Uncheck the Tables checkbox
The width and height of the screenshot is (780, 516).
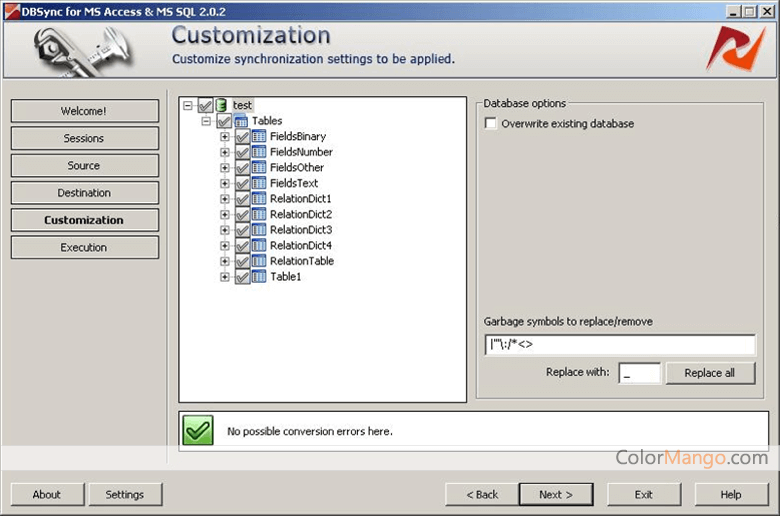(224, 121)
